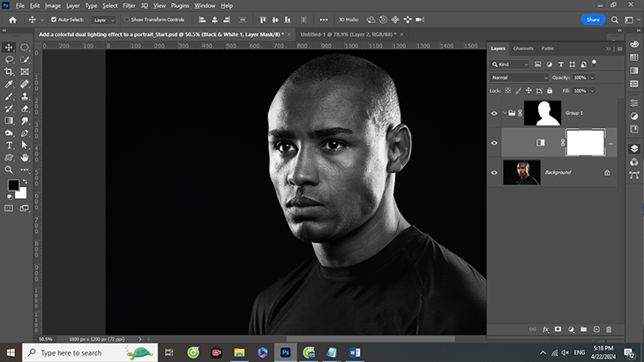This screenshot has width=644, height=362.
Task: Open the Normal blend mode dropdown
Action: (520, 78)
